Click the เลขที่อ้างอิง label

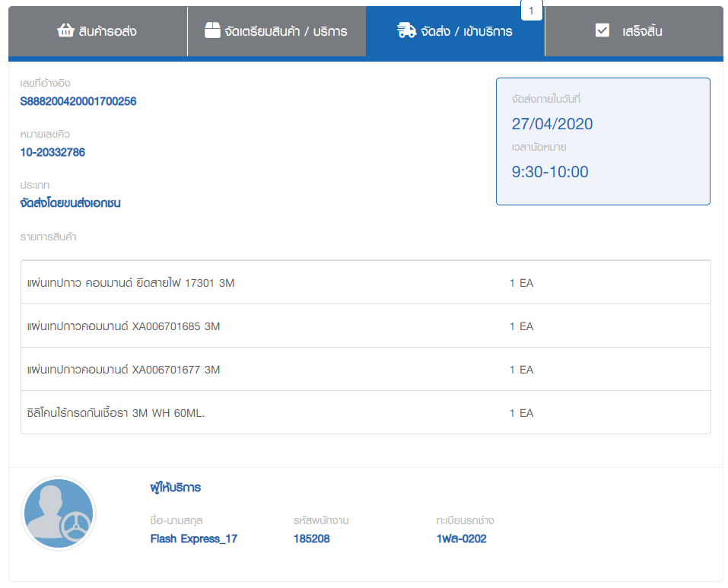pos(45,83)
